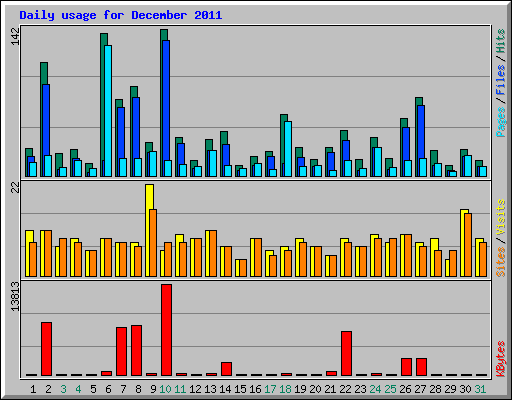
Task: Click the 142 hits axis label
Action: coord(15,37)
